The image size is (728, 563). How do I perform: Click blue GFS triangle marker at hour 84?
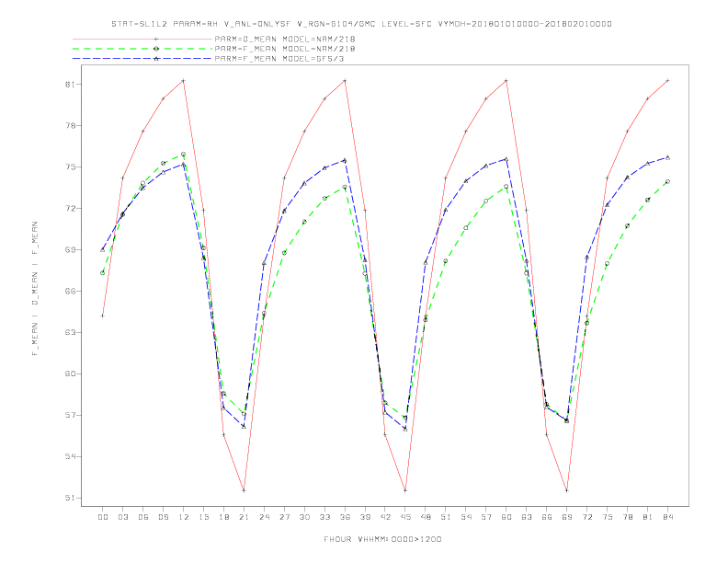(668, 157)
